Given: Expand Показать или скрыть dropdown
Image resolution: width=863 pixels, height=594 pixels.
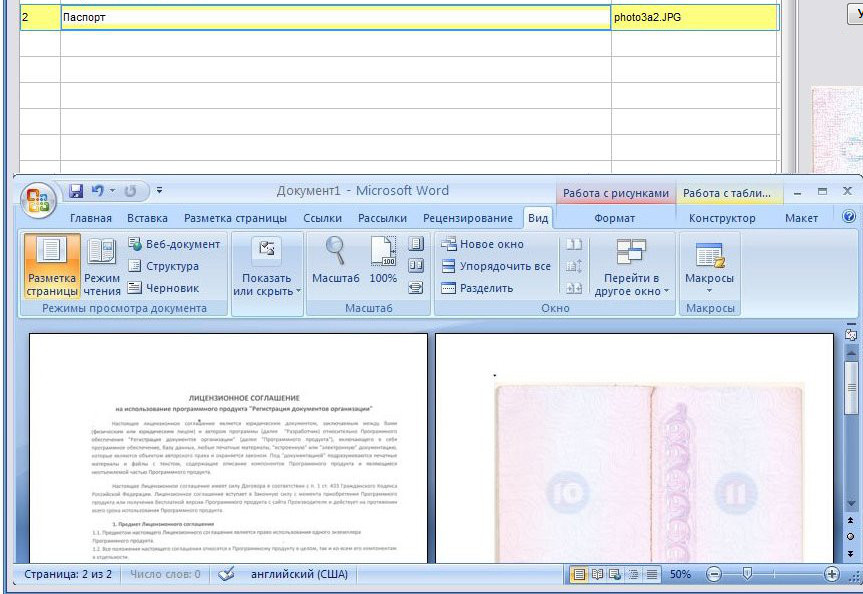Looking at the screenshot, I should pyautogui.click(x=267, y=266).
